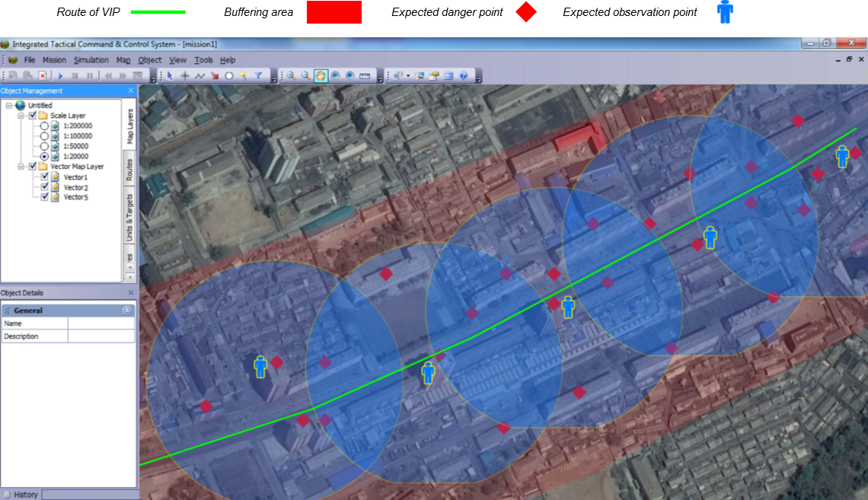Select the Pan (hand) tool

(x=320, y=75)
